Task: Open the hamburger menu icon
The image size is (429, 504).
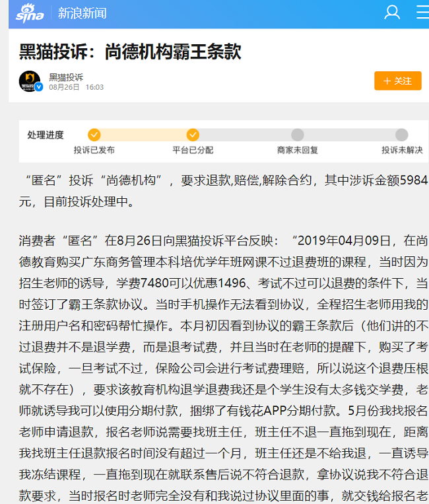Action: coord(422,12)
